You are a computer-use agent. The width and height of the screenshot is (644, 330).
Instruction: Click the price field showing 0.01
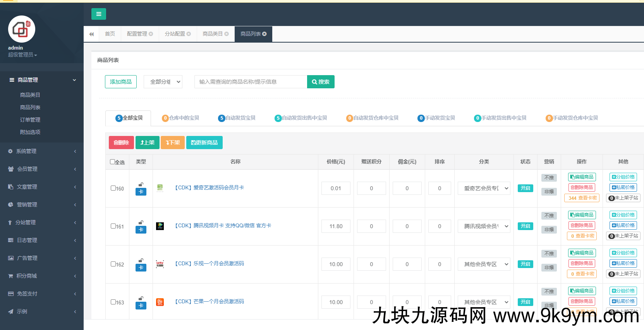(336, 188)
